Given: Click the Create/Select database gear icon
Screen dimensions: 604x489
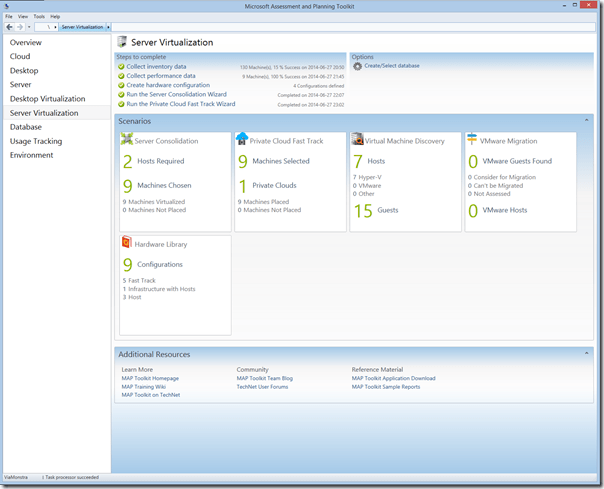Looking at the screenshot, I should pos(357,66).
